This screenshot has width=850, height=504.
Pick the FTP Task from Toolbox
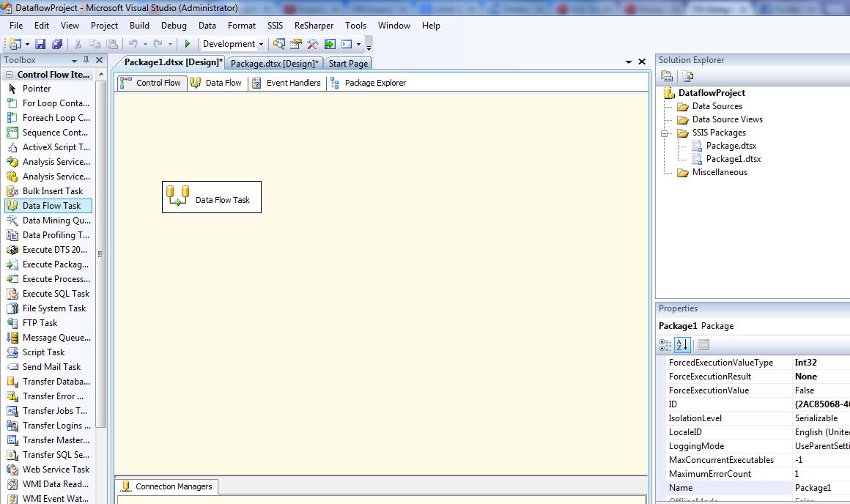pos(40,323)
